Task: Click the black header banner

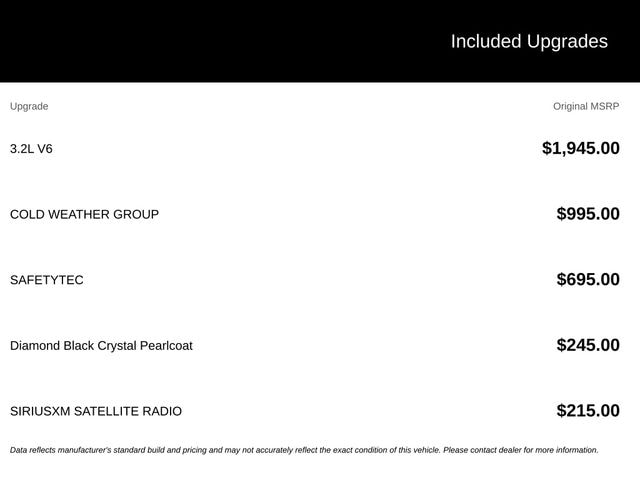Action: pyautogui.click(x=320, y=41)
